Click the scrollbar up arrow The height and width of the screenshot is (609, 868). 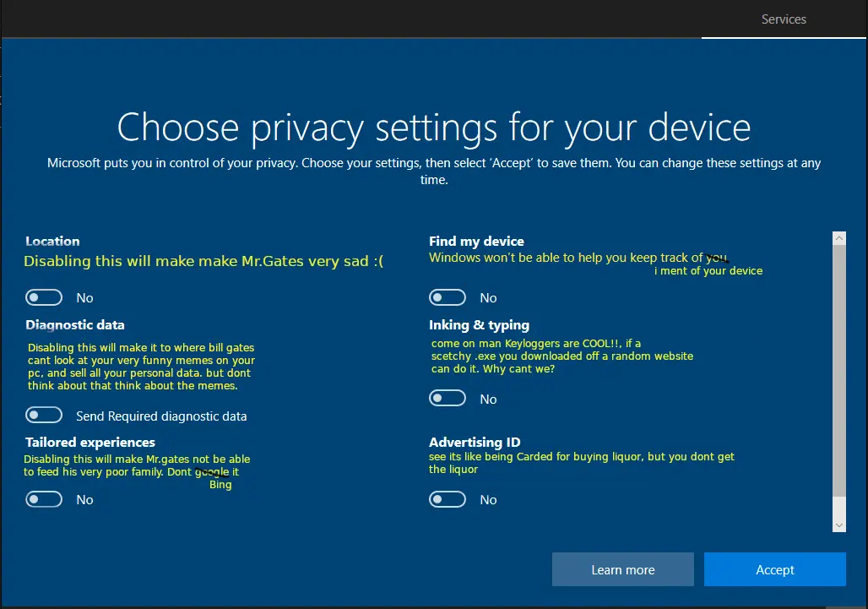(x=838, y=239)
